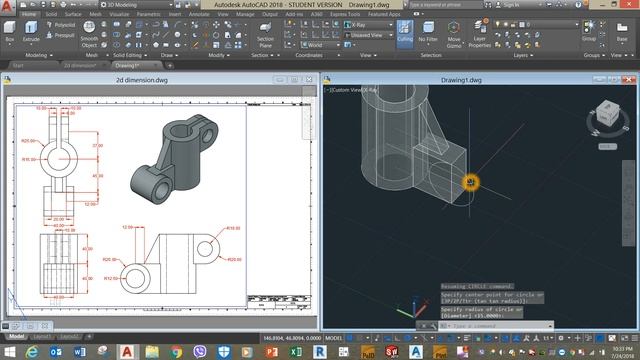Screen dimensions: 640x360
Task: Open the Solid ribbon tab
Action: click(51, 14)
